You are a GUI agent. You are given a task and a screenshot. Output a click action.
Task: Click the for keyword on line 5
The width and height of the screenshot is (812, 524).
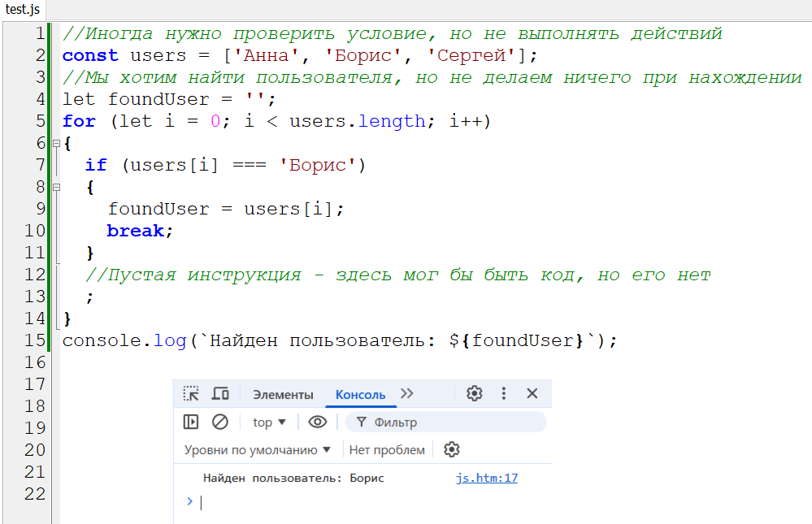click(79, 121)
